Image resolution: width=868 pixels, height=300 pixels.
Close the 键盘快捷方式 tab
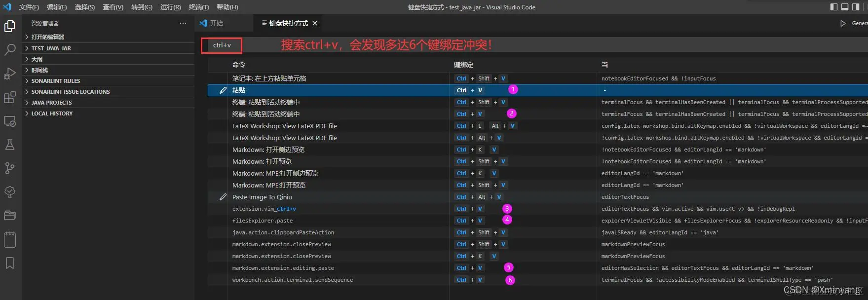click(x=315, y=23)
